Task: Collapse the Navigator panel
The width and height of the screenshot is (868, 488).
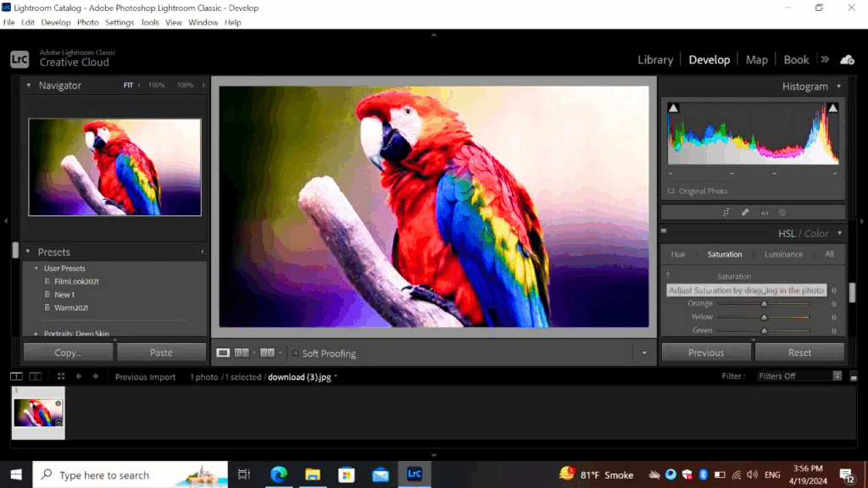Action: pyautogui.click(x=28, y=86)
